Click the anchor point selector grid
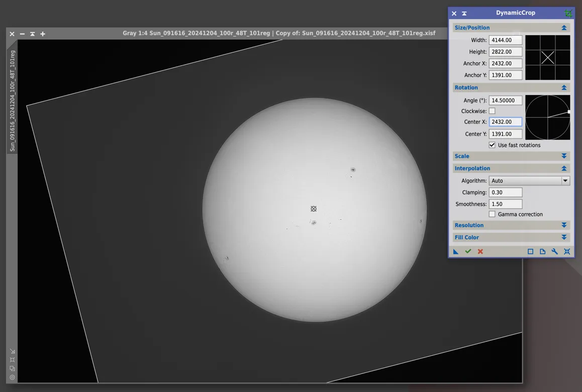The height and width of the screenshot is (392, 582). 547,57
